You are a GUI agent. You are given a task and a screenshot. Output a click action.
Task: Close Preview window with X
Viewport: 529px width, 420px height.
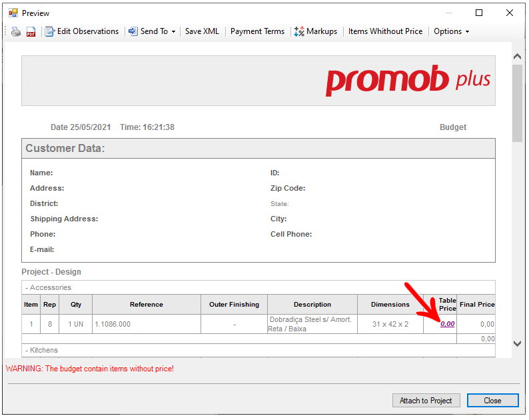[510, 13]
